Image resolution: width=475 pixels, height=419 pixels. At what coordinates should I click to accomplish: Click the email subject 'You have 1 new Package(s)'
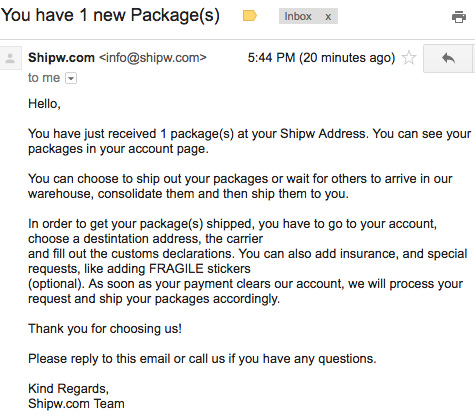pos(110,15)
